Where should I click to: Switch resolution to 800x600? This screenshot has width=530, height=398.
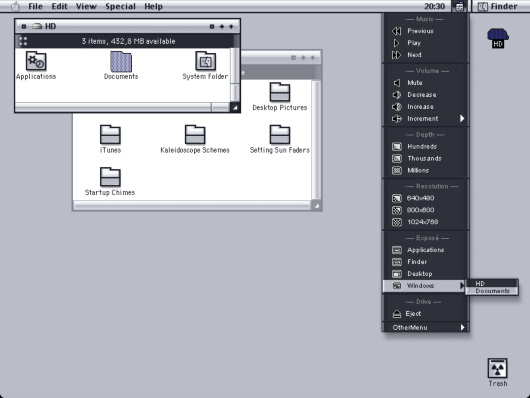pos(425,210)
